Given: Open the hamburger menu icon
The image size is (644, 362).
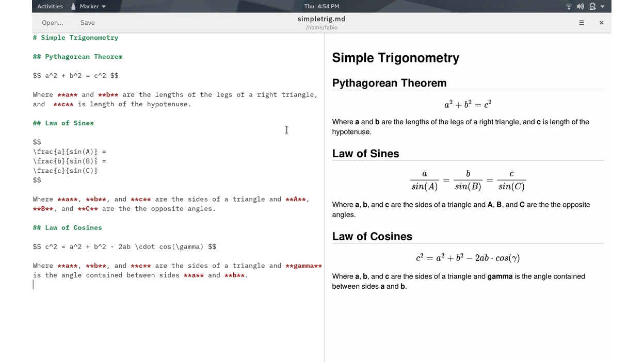Looking at the screenshot, I should tap(582, 23).
